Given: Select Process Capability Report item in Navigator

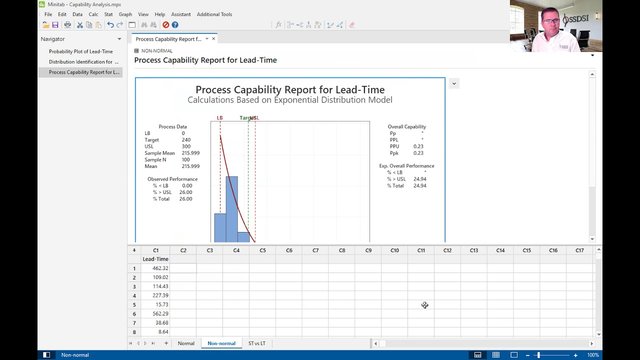Looking at the screenshot, I should coord(81,72).
